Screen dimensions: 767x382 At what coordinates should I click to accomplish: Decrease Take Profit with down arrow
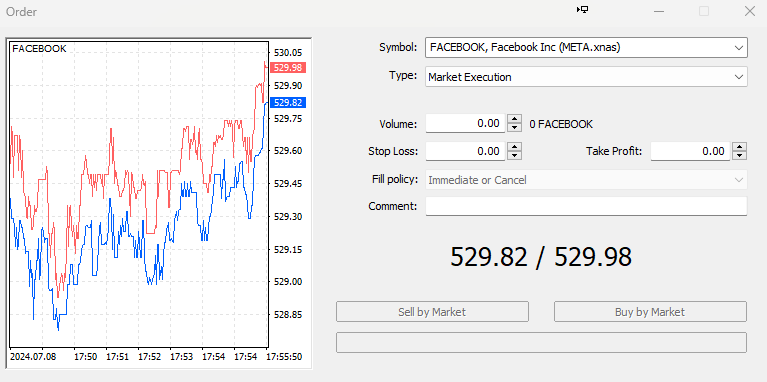pos(739,156)
